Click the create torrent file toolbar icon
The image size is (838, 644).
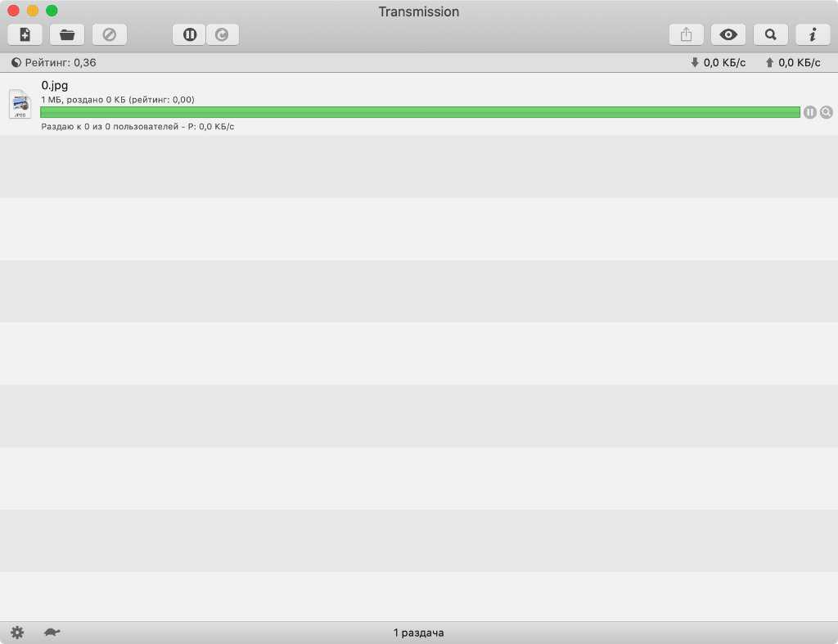pos(25,34)
